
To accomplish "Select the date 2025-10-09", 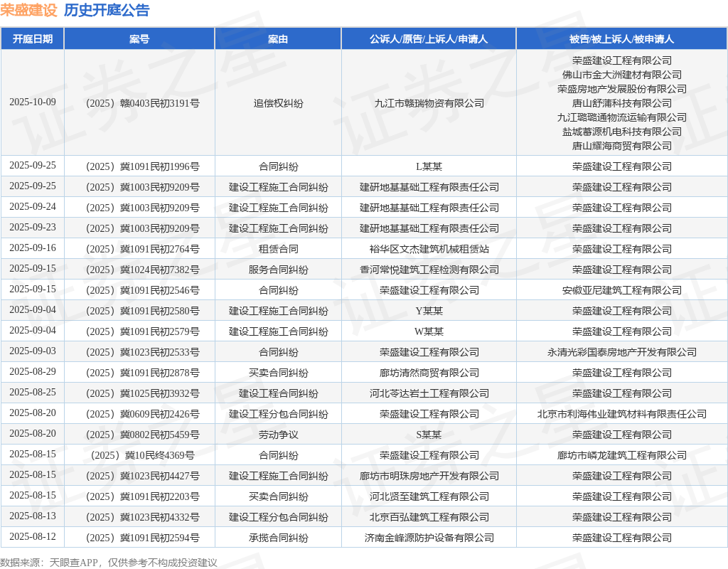I will (x=33, y=102).
